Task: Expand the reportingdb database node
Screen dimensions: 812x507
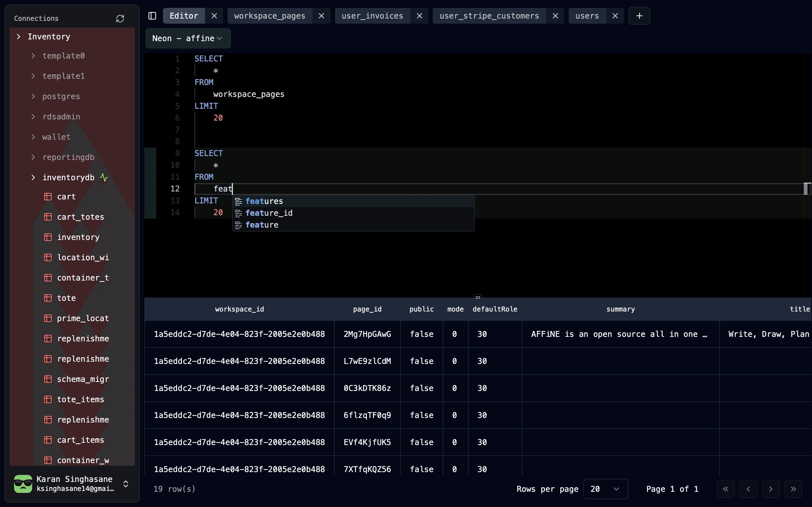Action: click(33, 157)
